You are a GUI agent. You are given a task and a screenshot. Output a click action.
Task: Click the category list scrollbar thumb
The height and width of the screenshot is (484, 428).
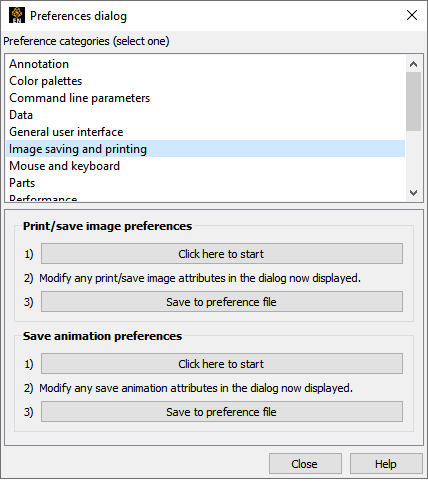pos(413,101)
